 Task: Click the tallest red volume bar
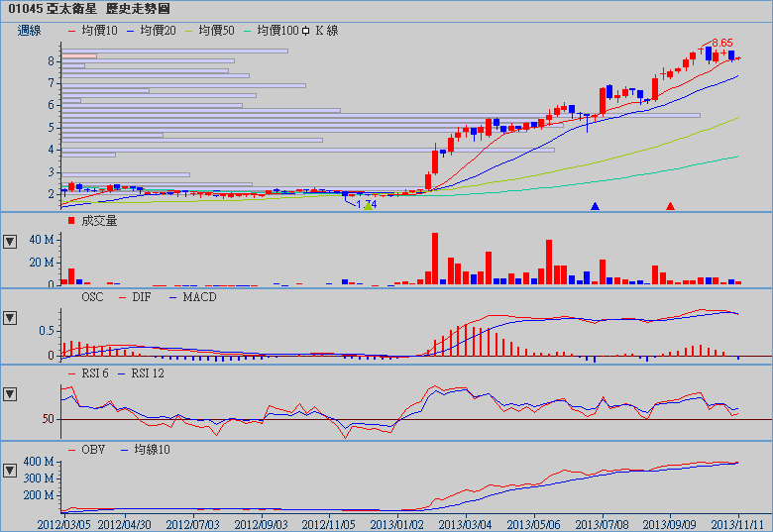pos(434,259)
